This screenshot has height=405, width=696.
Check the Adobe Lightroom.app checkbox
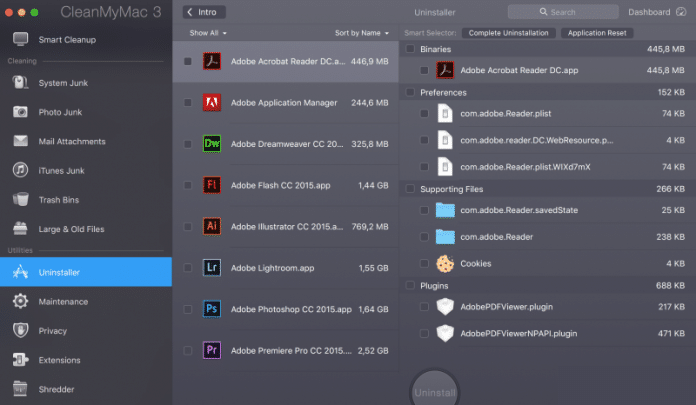[188, 268]
